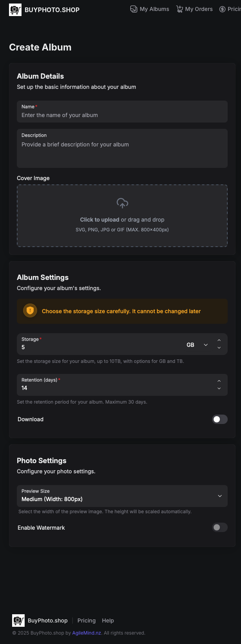Click the footer BuyPhoto.shop camera logo
Viewport: 241px width, 644px height.
(x=18, y=621)
